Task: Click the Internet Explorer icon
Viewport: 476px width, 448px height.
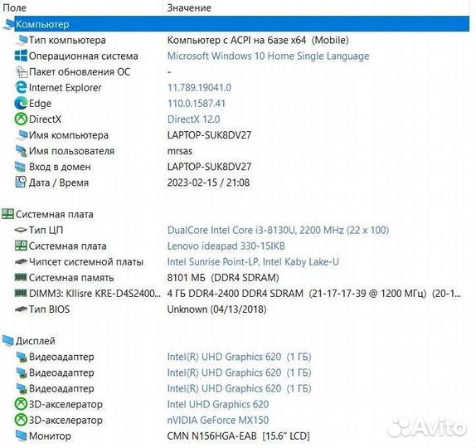Action: [21, 88]
